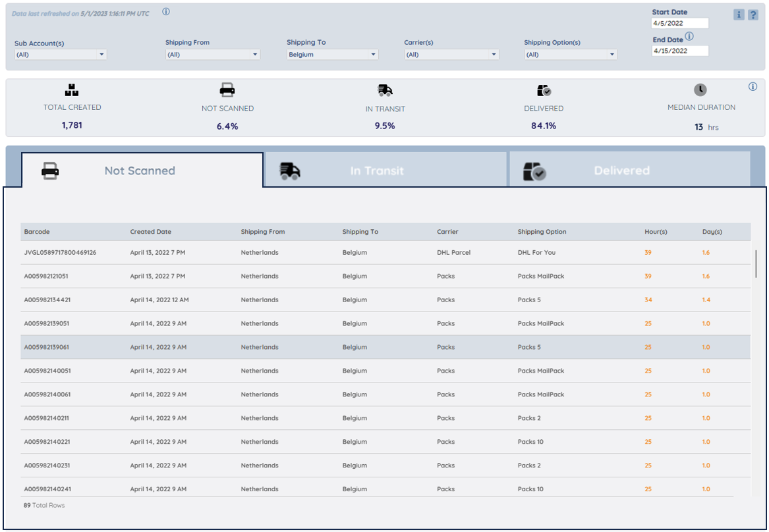Open the Sub Account(s) dropdown
The width and height of the screenshot is (769, 532).
point(61,55)
